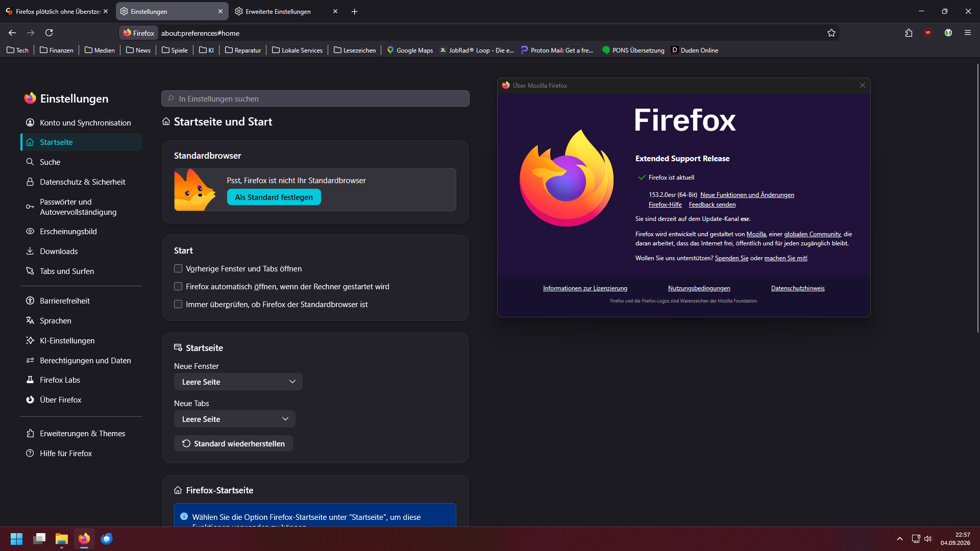Open Passwörter und Autovervollständigung settings
This screenshot has width=980, height=551.
click(x=81, y=207)
